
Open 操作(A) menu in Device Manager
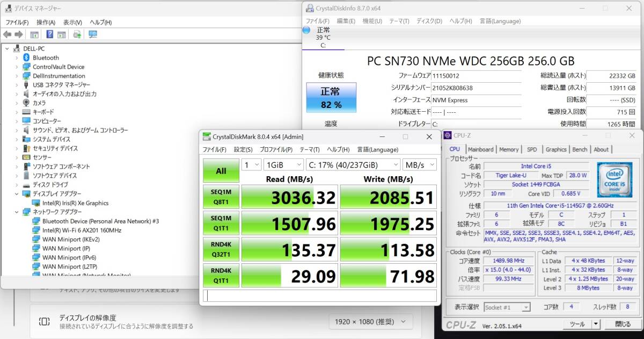46,22
